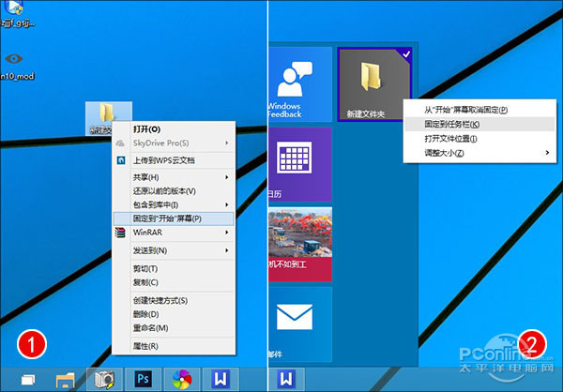Open the Calendar tile
Screen dimensions: 563x392
[x=300, y=164]
